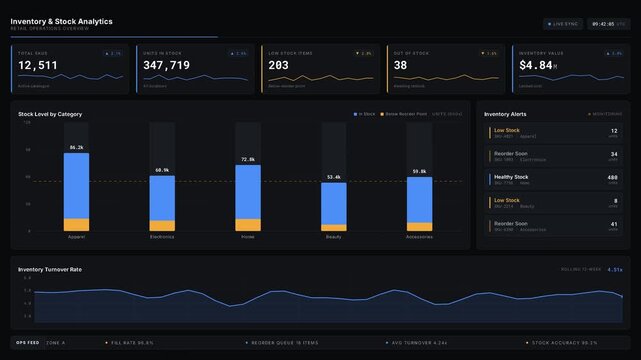The width and height of the screenshot is (641, 360).
Task: Select the orange segment of the Accessories bar
Action: point(419,227)
